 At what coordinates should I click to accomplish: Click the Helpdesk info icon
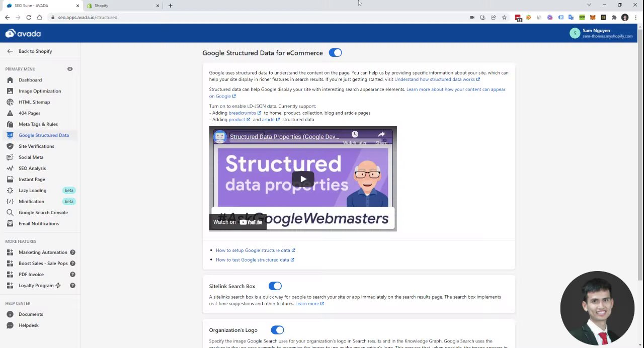[10, 325]
